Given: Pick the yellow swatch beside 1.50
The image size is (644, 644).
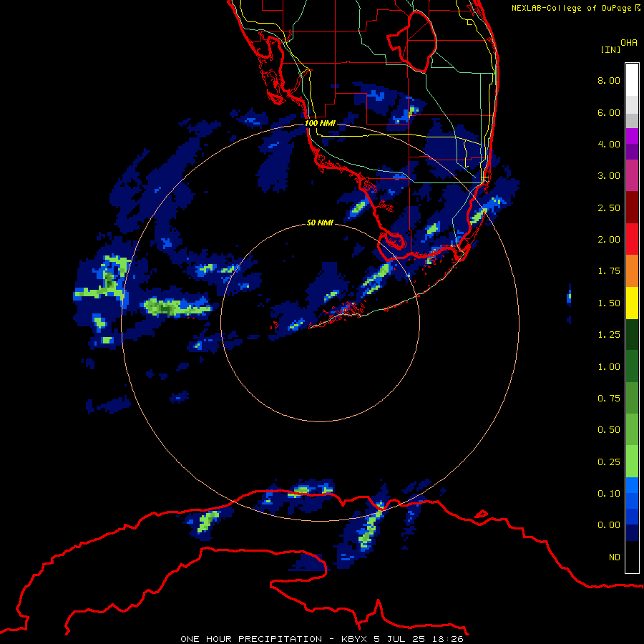Looking at the screenshot, I should coord(632,303).
